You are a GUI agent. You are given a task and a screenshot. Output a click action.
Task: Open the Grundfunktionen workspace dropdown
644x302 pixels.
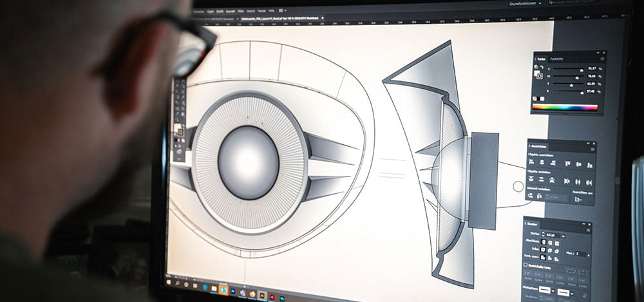[526, 3]
